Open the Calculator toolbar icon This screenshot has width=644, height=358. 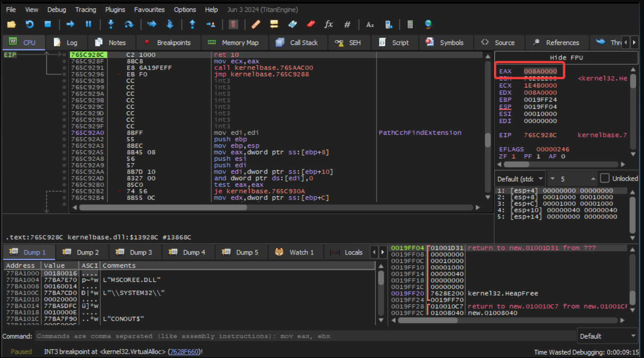[x=410, y=24]
